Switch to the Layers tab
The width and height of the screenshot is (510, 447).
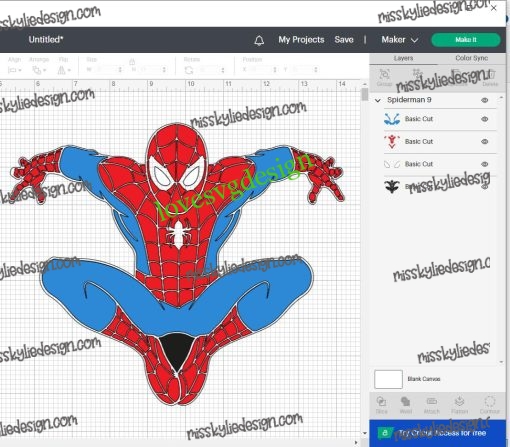tap(403, 59)
